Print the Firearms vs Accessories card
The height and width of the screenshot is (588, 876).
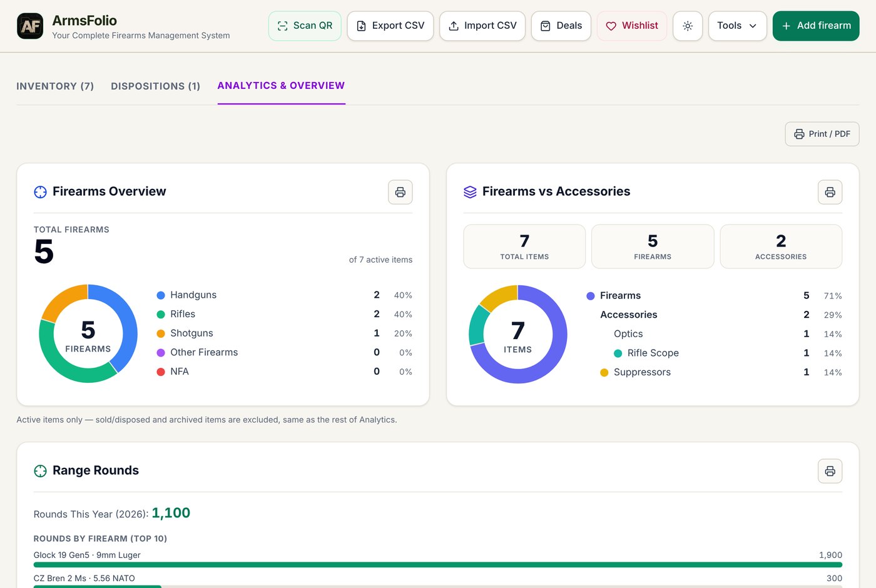(x=830, y=192)
